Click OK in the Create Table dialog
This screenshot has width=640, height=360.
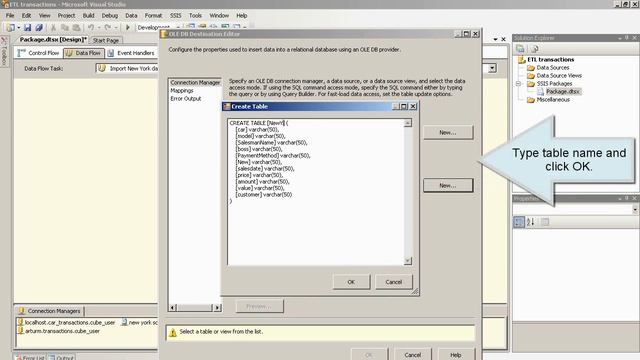pos(351,282)
